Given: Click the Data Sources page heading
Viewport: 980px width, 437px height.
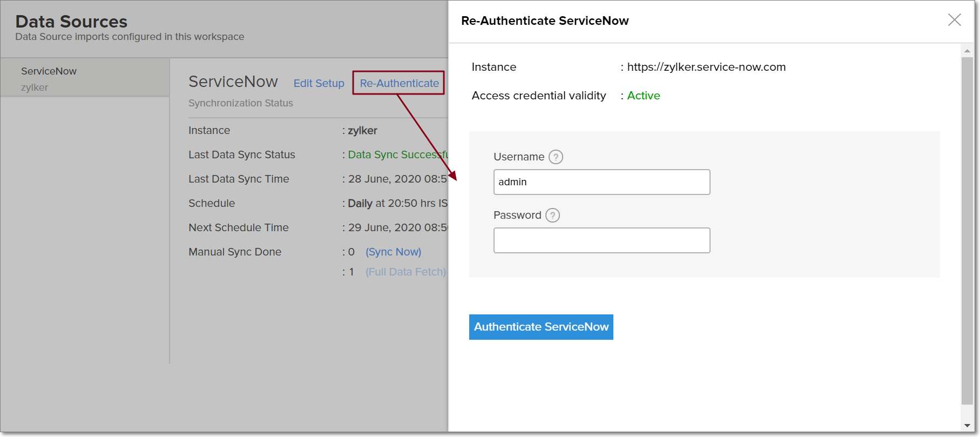Looking at the screenshot, I should [71, 22].
